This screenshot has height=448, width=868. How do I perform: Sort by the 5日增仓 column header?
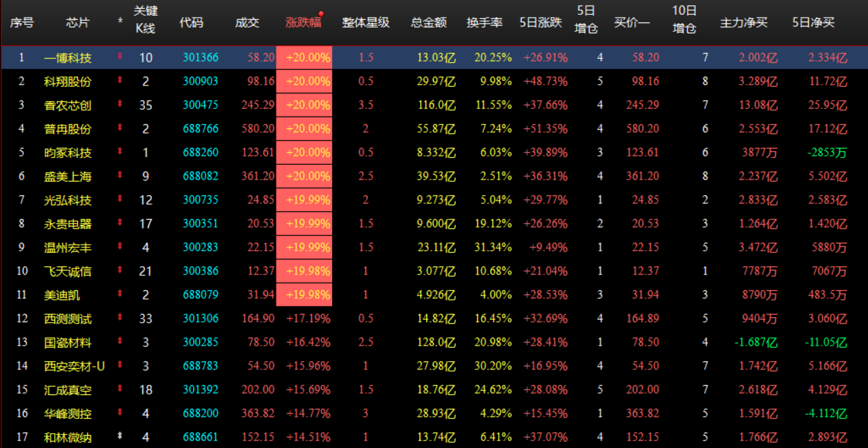(587, 20)
